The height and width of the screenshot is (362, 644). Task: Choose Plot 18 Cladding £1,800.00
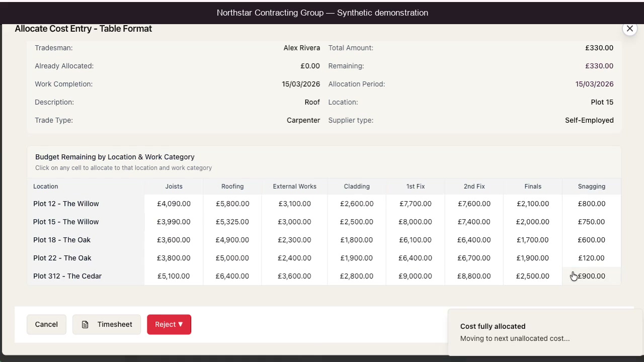point(357,240)
